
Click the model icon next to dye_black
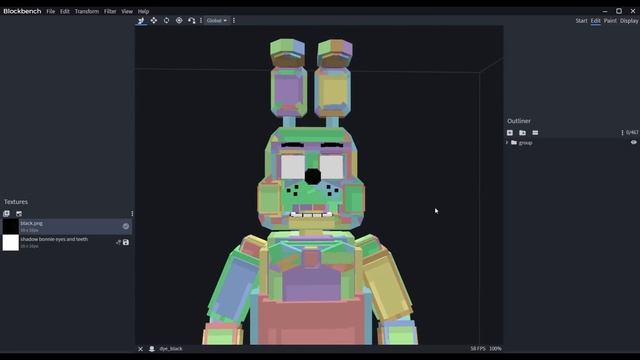click(x=152, y=349)
